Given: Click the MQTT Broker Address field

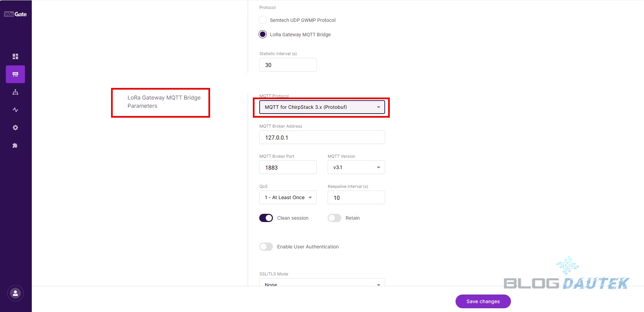Looking at the screenshot, I should (x=322, y=137).
